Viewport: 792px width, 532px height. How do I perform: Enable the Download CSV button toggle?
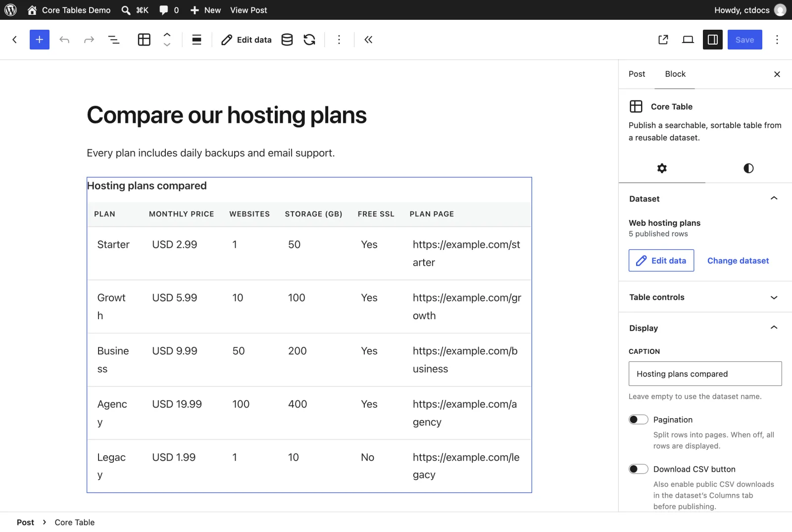pos(639,469)
